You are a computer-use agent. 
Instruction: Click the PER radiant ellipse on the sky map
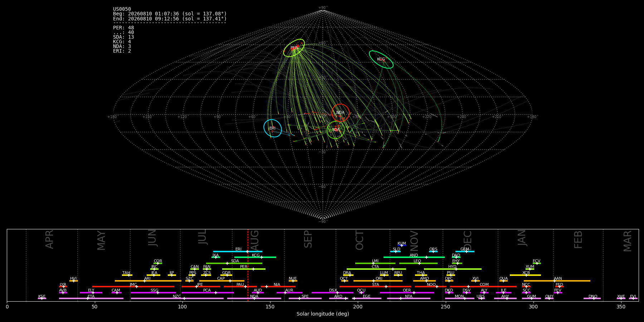[294, 48]
